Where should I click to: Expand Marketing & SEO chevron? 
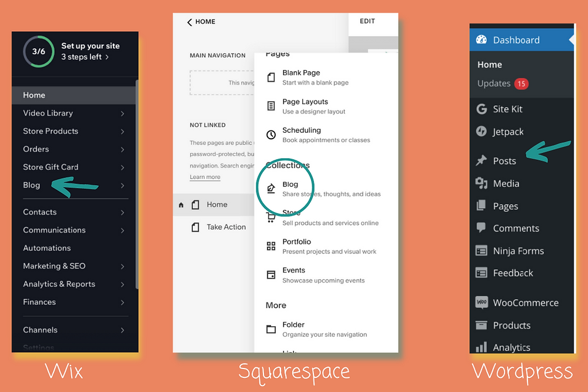pos(122,266)
